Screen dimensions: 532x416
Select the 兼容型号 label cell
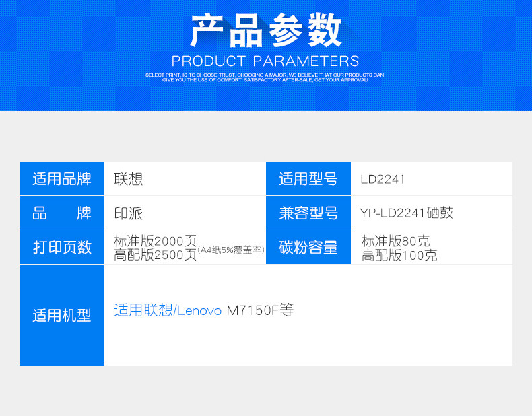click(308, 213)
